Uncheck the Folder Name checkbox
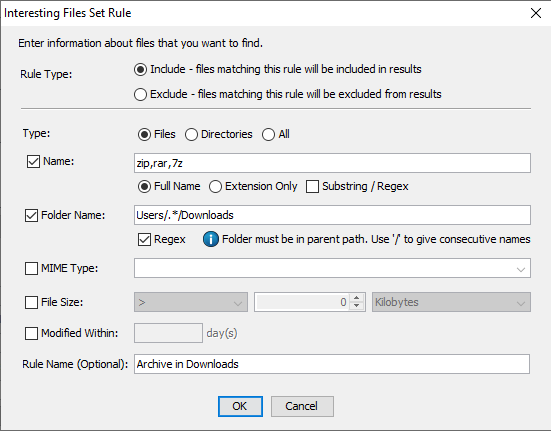551x431 pixels. pyautogui.click(x=31, y=215)
